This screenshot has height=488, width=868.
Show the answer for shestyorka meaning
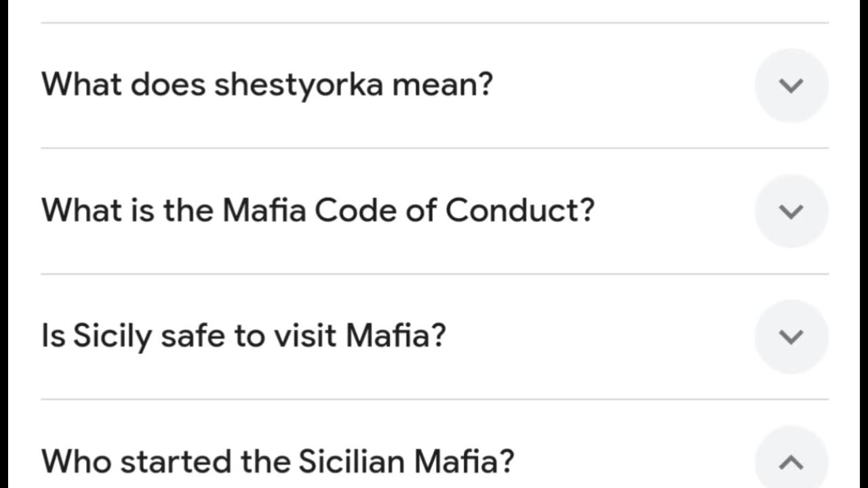[791, 85]
